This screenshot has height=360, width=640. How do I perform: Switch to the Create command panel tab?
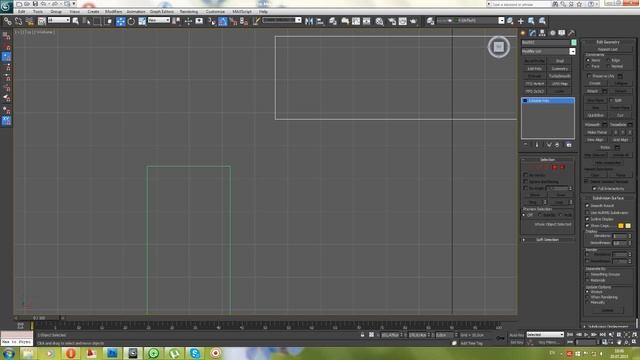523,33
